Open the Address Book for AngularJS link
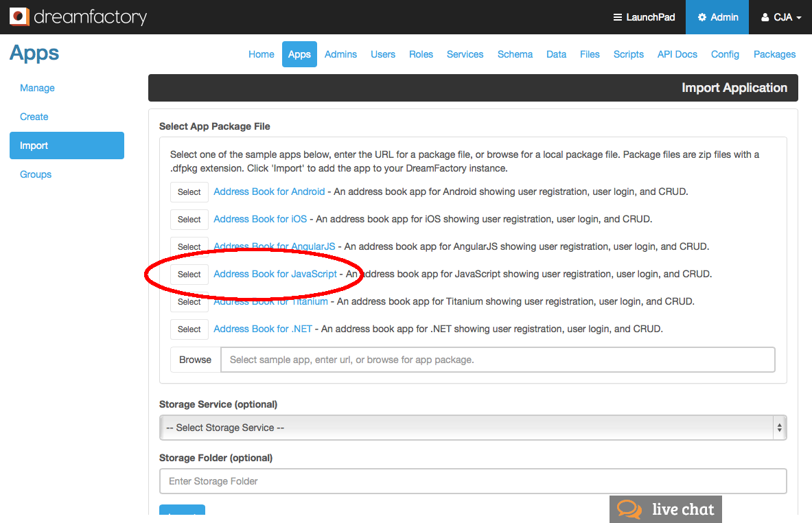Screen dimensions: 812x523 coord(274,246)
